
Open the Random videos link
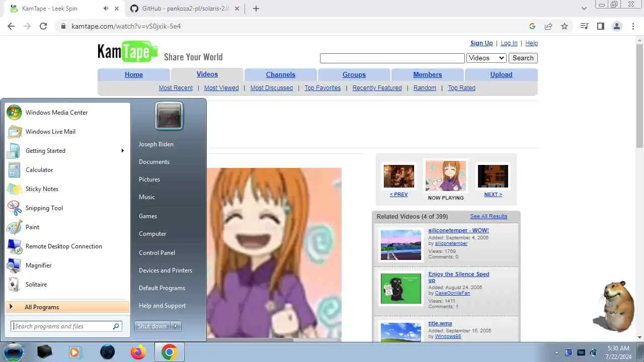[425, 88]
